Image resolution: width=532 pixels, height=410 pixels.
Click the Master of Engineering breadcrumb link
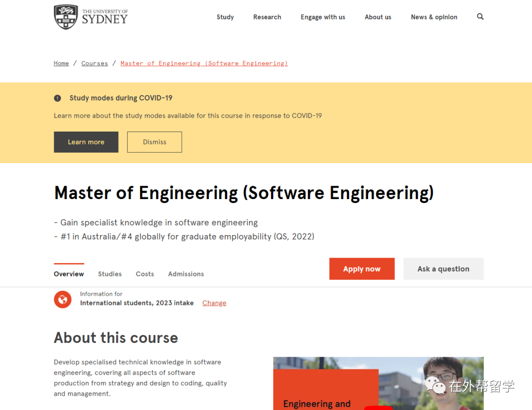pos(204,63)
